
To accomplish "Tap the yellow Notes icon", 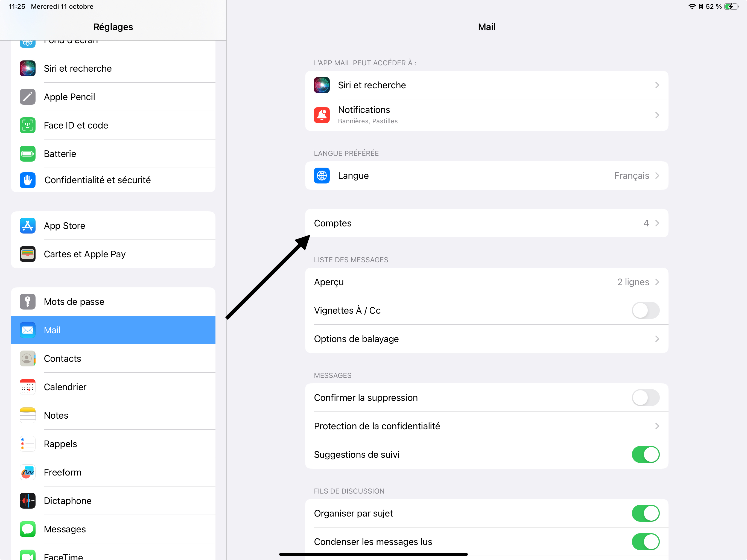I will [28, 415].
